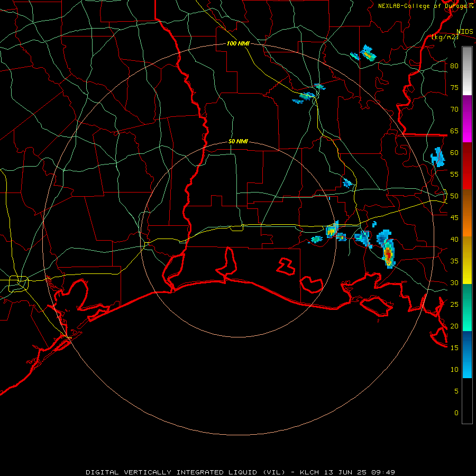This screenshot has height=476, width=476.
Task: Click the colorbar value 60
Action: [x=454, y=153]
